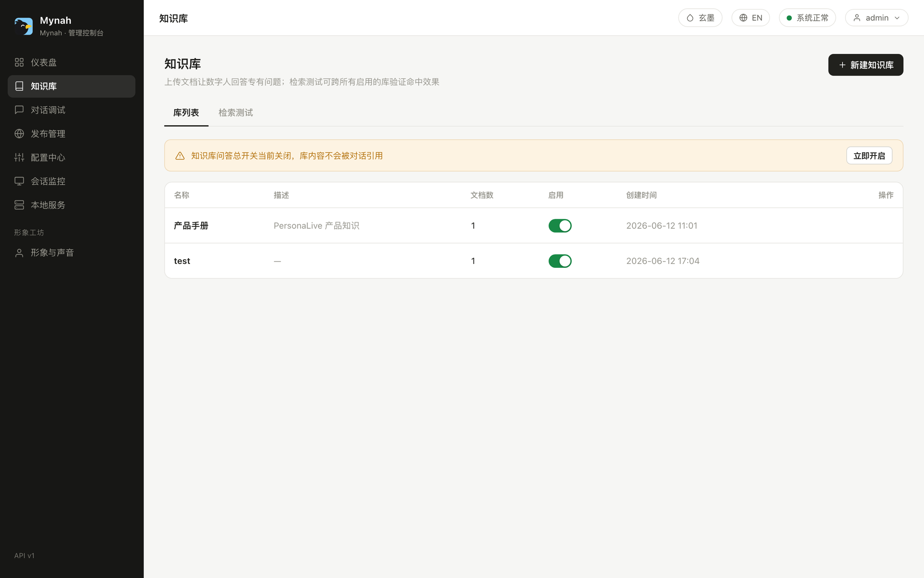Viewport: 924px width, 578px height.
Task: Click the API v1 label in sidebar
Action: click(x=25, y=555)
